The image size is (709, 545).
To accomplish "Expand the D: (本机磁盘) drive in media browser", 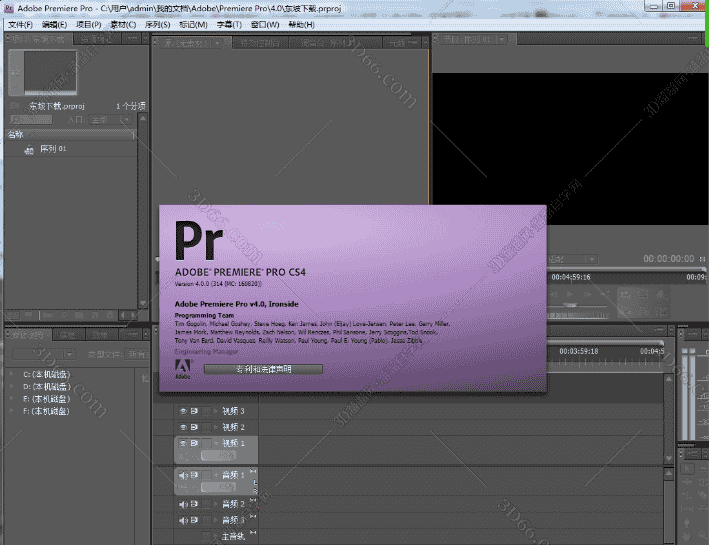I will (x=11, y=387).
